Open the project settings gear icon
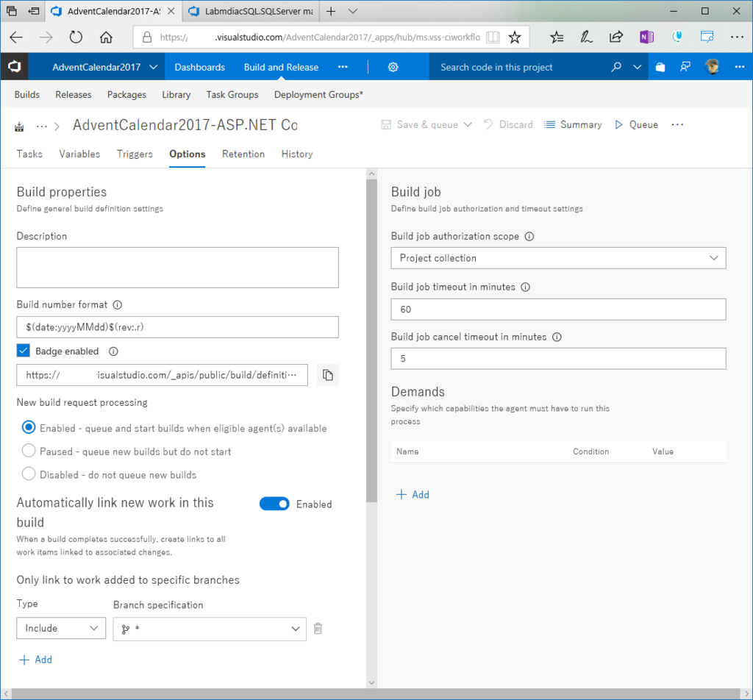Image resolution: width=753 pixels, height=700 pixels. (393, 67)
